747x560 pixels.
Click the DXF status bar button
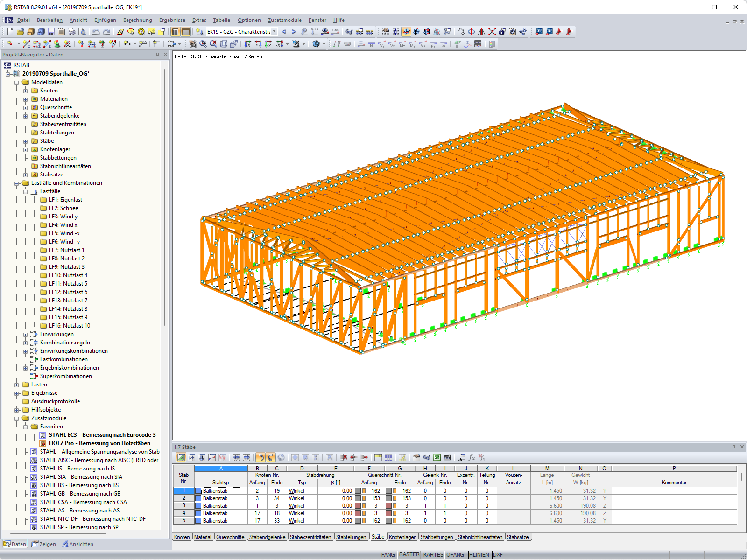coord(498,555)
